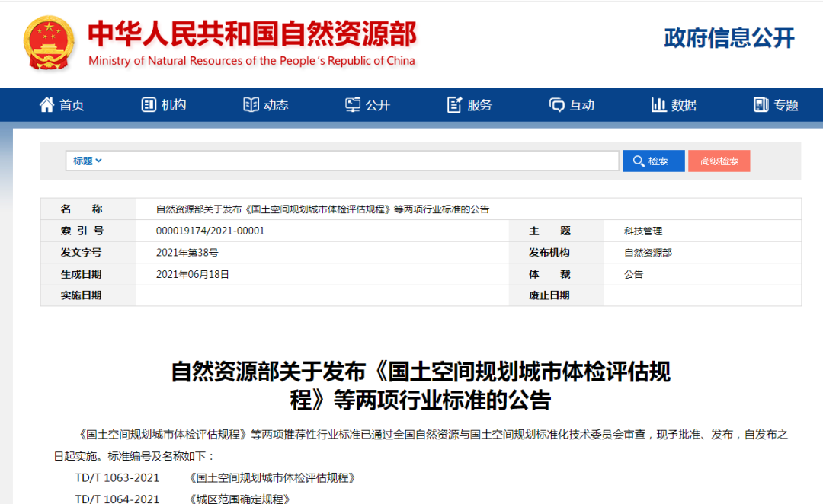Click the 中华人民共和国自然资源部 site title
823x504 pixels.
tap(252, 33)
